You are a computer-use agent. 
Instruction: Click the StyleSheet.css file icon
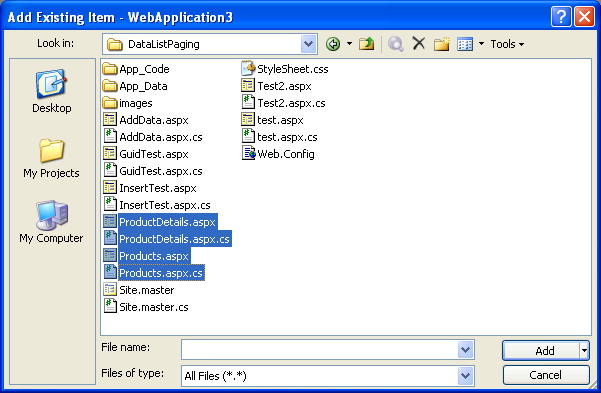pyautogui.click(x=248, y=69)
